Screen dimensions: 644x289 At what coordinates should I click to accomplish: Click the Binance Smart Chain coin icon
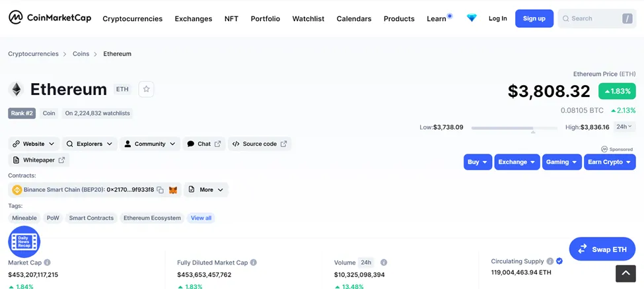coord(17,189)
